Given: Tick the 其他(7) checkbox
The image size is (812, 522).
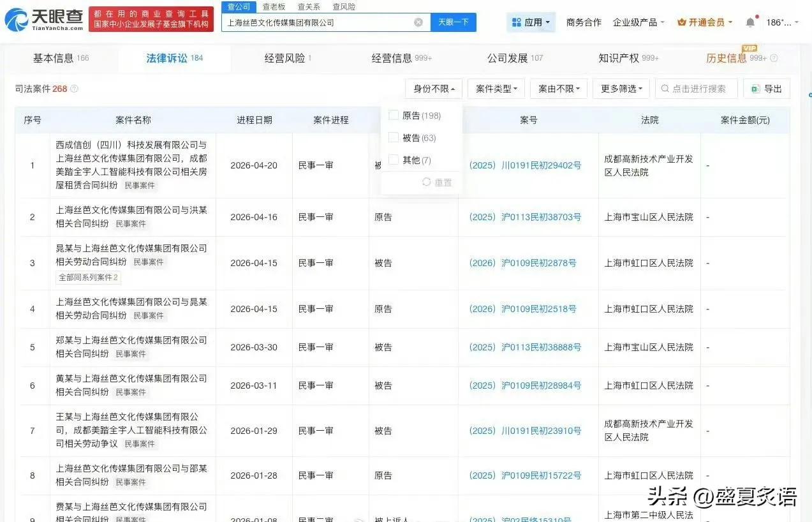Looking at the screenshot, I should pos(394,160).
